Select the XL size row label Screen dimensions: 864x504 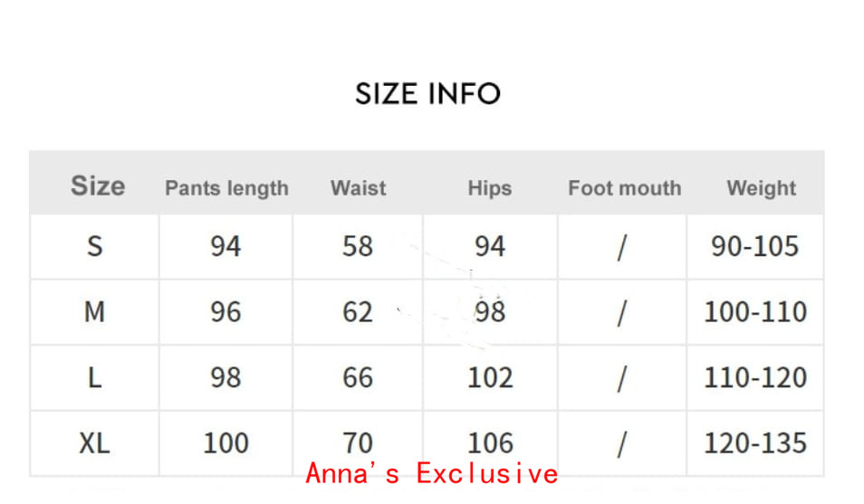point(95,443)
